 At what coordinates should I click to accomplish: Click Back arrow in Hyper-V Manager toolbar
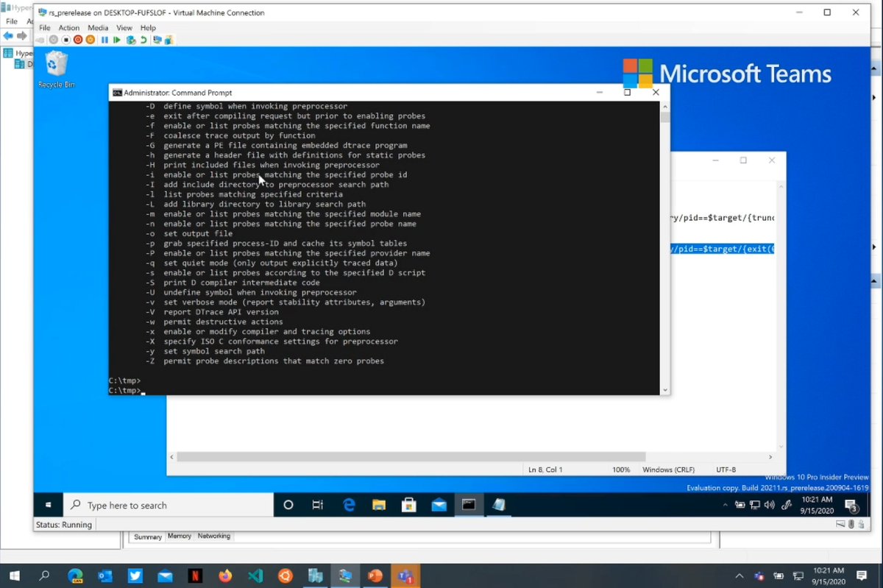point(8,35)
